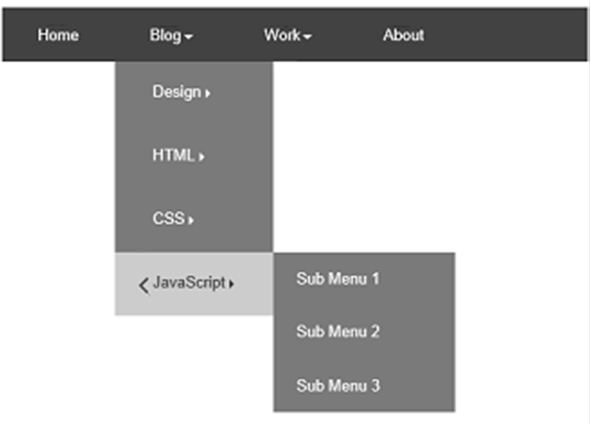Click the left chevron before JavaScript
Image resolution: width=591 pixels, height=426 pixels.
point(144,286)
